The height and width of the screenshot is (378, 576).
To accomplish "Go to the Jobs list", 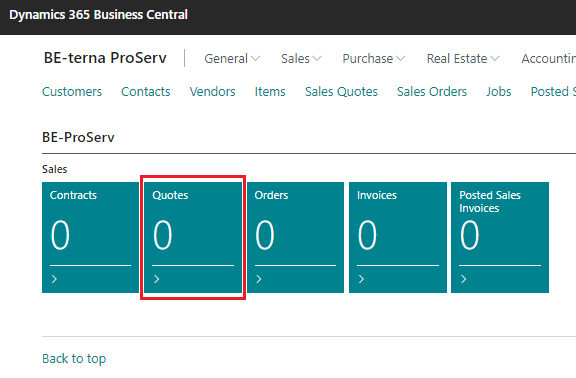I will coord(499,91).
